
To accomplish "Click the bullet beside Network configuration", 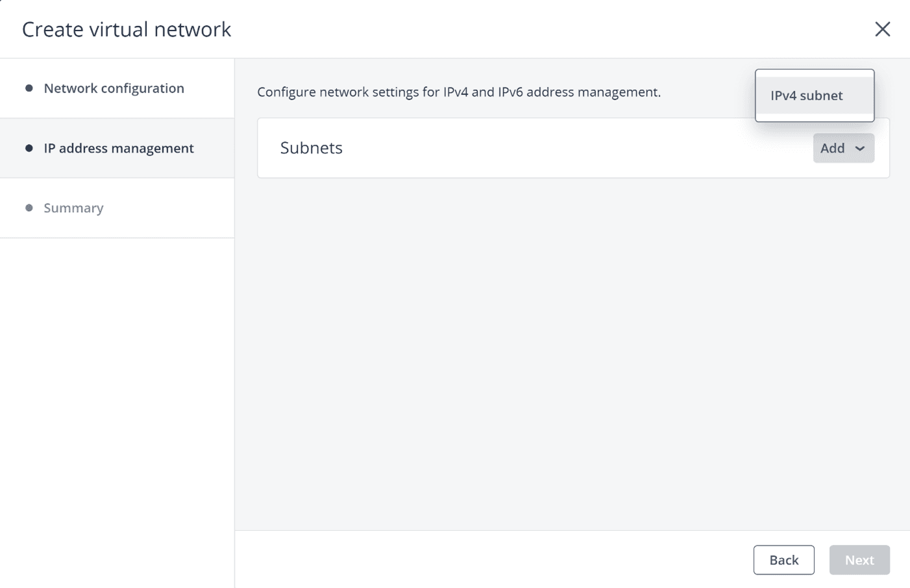I will [x=29, y=88].
